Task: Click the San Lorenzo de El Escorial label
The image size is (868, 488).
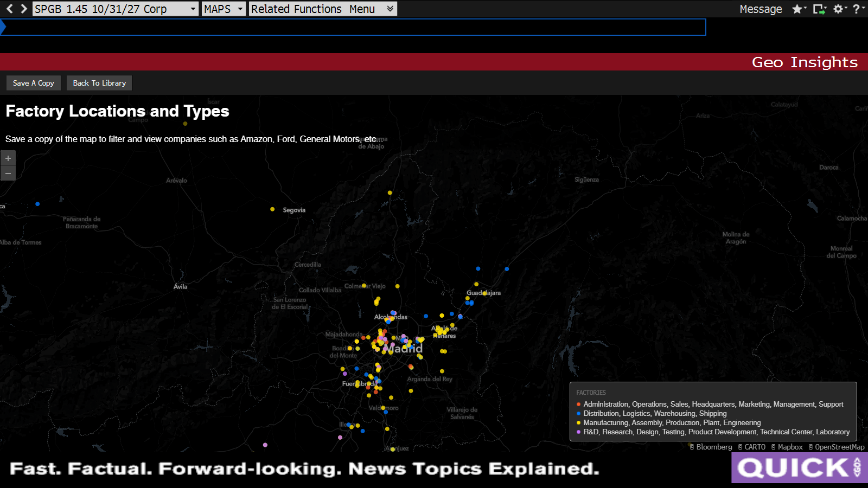Action: [x=290, y=303]
